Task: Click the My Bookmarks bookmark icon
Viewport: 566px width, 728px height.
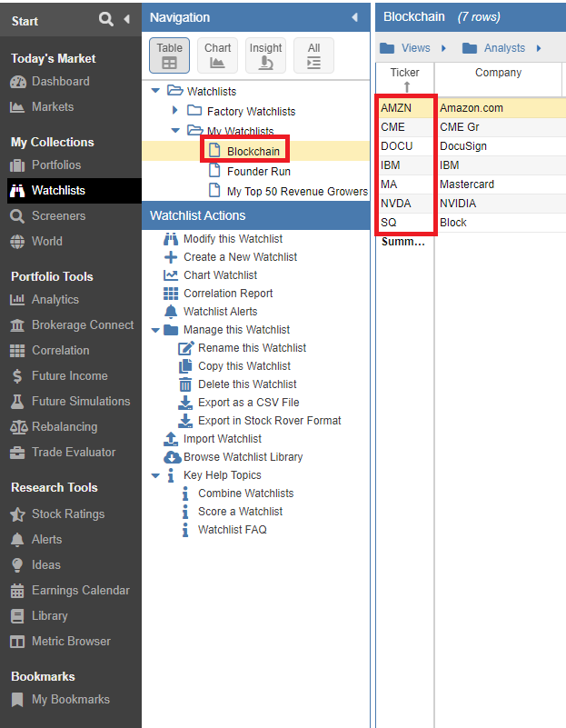Action: click(x=17, y=700)
